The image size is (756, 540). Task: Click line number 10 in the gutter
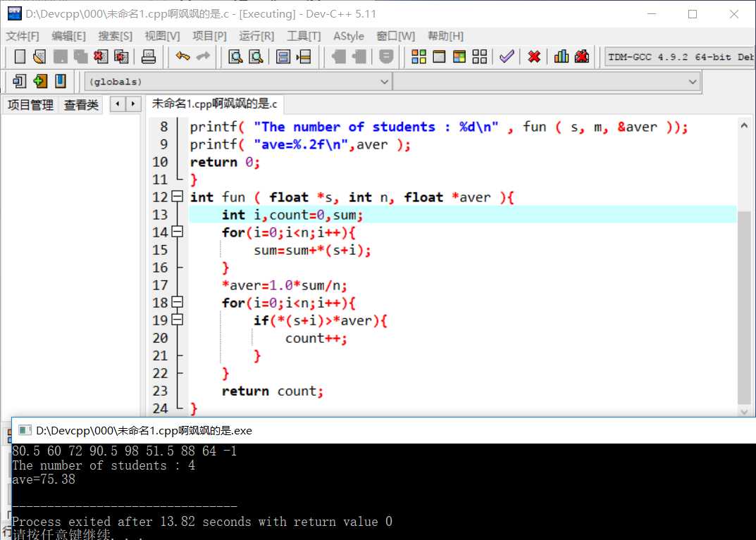(160, 162)
